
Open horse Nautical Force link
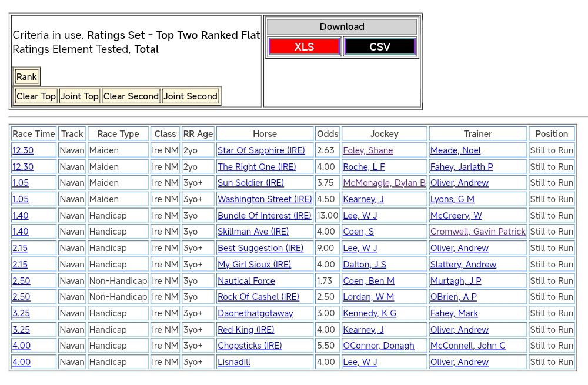pyautogui.click(x=246, y=281)
